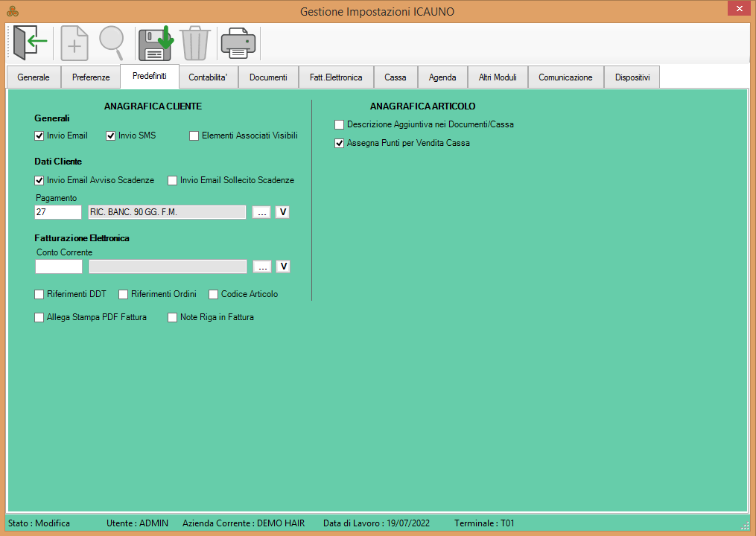Click the Pagamento code input field

[58, 212]
